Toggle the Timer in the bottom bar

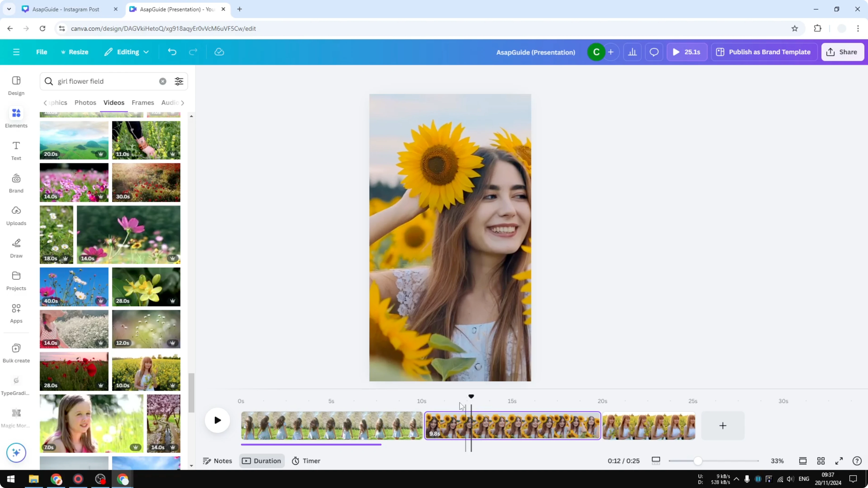click(x=306, y=461)
